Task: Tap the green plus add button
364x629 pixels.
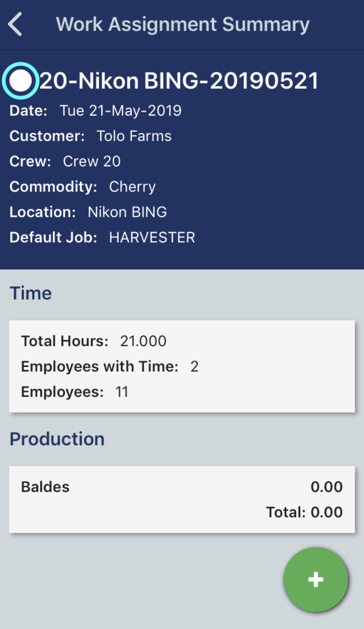Action: 315,579
